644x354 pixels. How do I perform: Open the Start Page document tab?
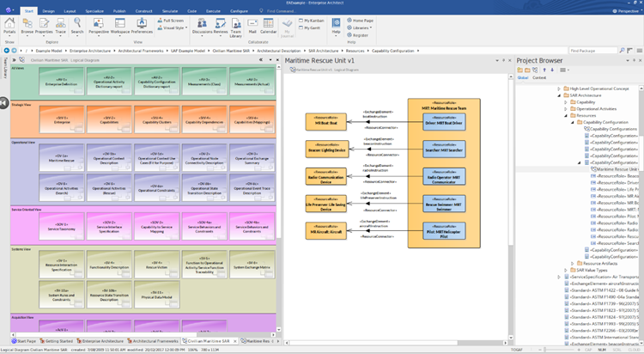click(x=24, y=341)
